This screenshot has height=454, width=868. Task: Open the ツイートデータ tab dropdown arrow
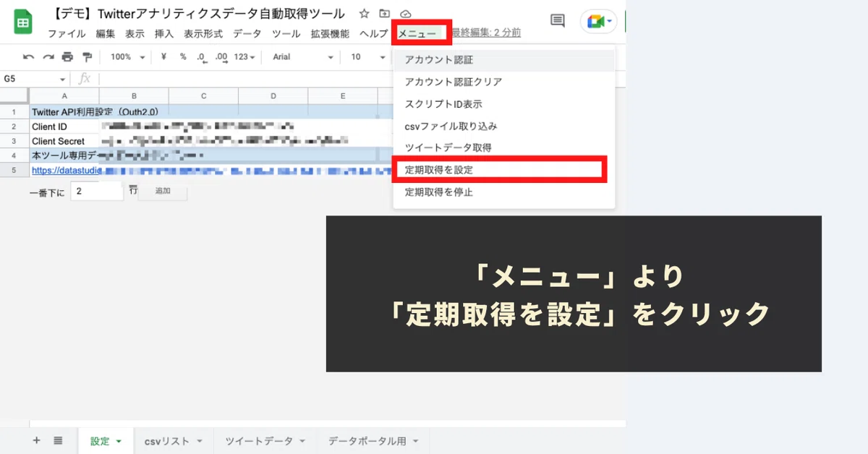(x=302, y=441)
